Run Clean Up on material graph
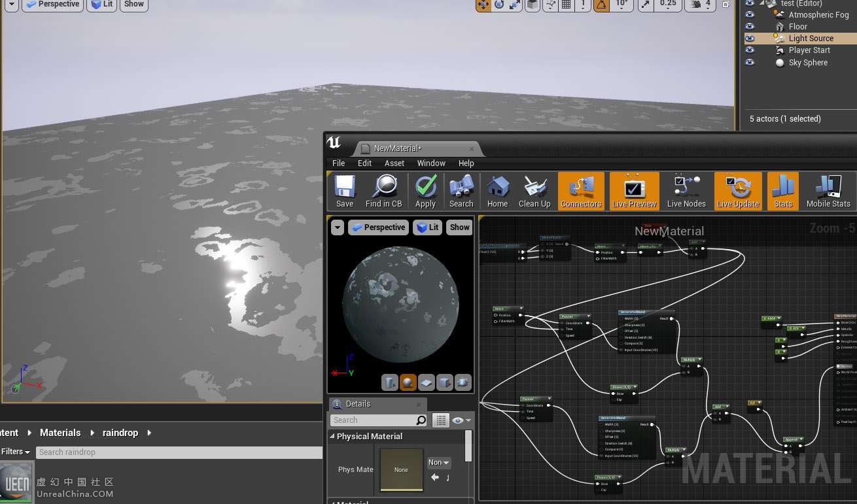 click(x=534, y=191)
